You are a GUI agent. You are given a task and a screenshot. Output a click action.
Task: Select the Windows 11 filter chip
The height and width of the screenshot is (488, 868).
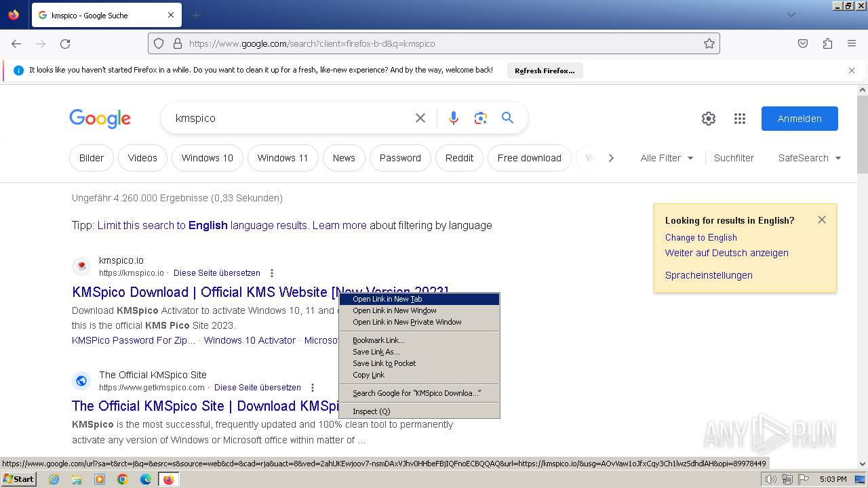click(x=283, y=158)
